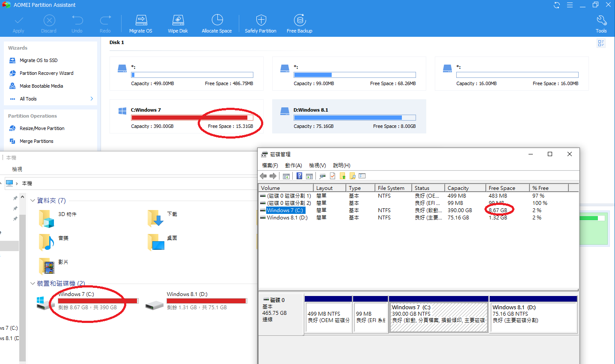Select the 16.00MB partition card

pyautogui.click(x=512, y=74)
